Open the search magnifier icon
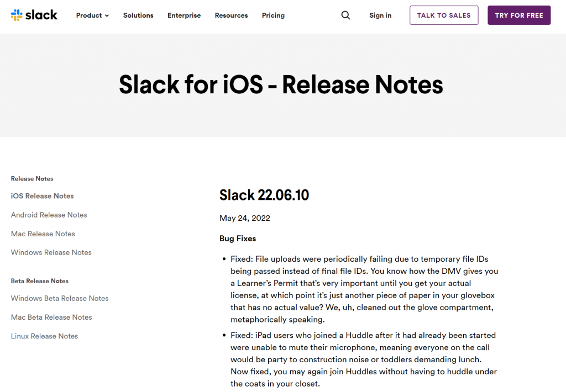 click(345, 15)
